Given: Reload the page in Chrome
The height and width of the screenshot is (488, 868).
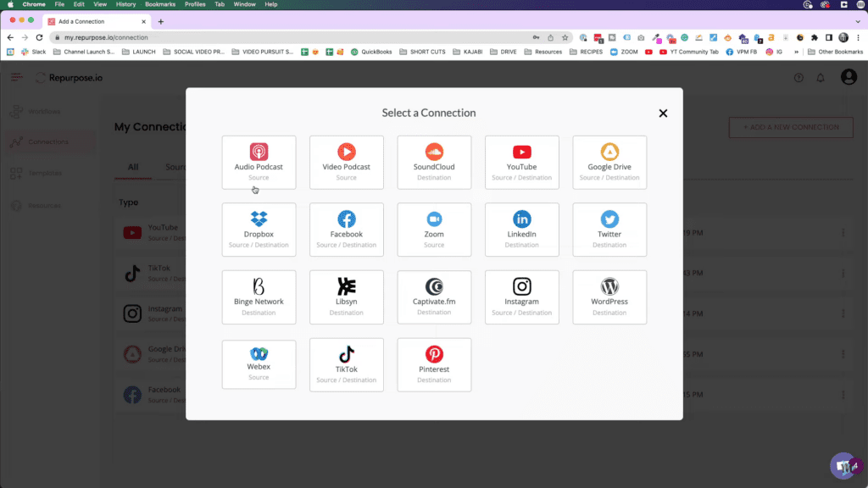Looking at the screenshot, I should pos(39,37).
